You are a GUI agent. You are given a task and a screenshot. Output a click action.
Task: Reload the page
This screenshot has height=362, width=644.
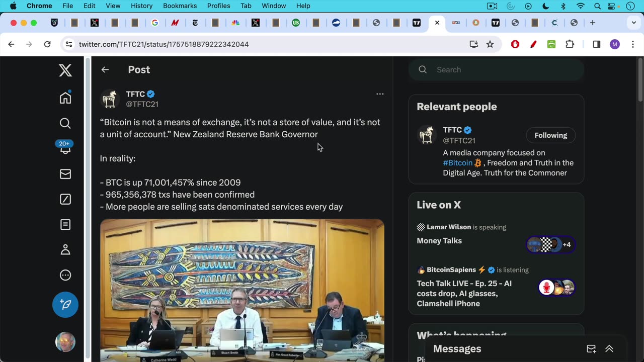[x=47, y=44]
